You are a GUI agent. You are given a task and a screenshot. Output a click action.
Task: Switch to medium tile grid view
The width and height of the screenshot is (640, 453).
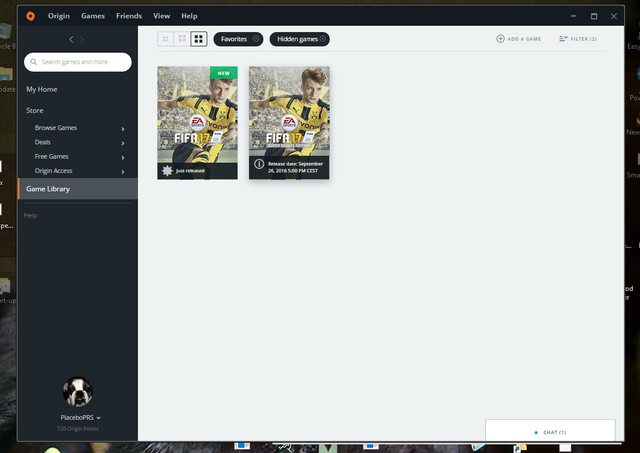tap(182, 39)
